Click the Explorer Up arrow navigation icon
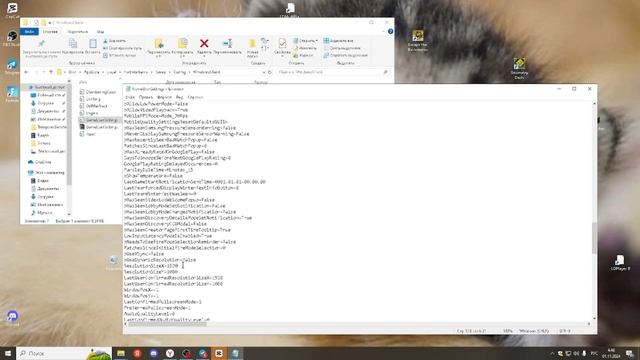 (51, 72)
